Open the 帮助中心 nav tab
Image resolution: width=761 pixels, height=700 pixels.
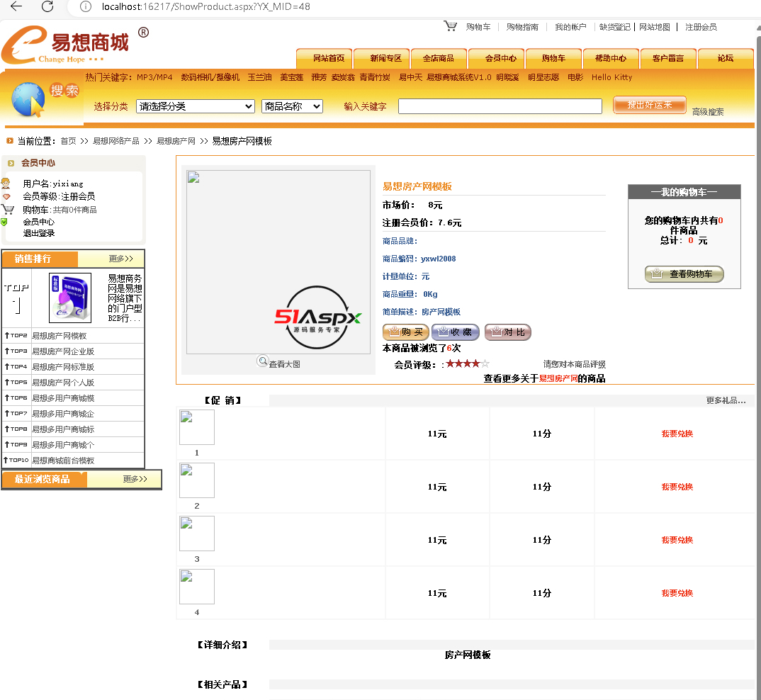(x=611, y=59)
